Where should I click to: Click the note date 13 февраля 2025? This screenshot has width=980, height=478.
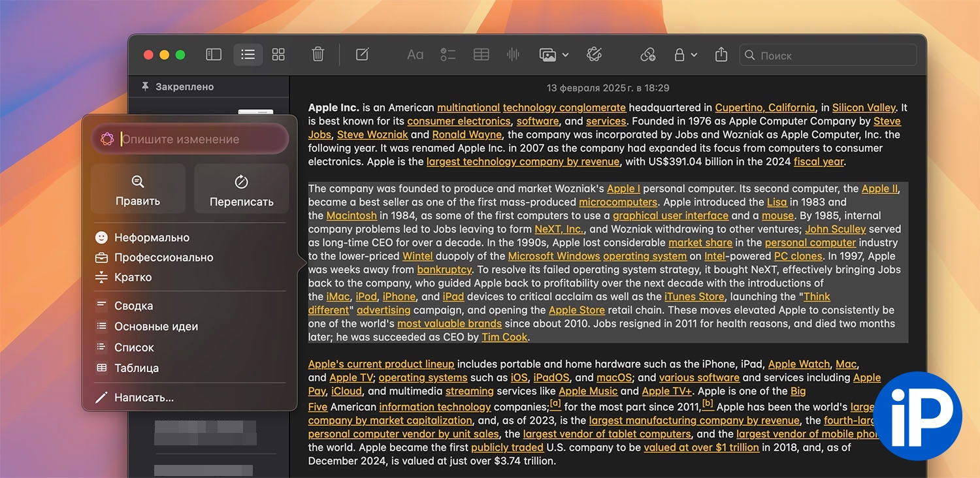tap(608, 88)
